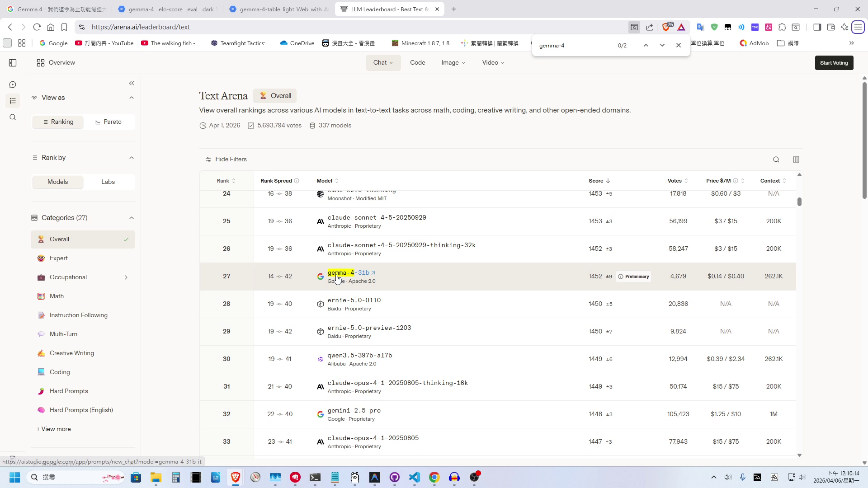Jump to previous find match
This screenshot has width=868, height=488.
click(646, 45)
